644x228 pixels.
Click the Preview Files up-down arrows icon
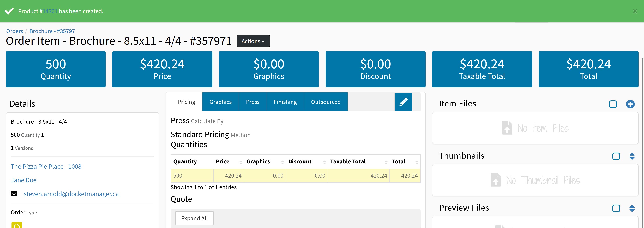(632, 208)
